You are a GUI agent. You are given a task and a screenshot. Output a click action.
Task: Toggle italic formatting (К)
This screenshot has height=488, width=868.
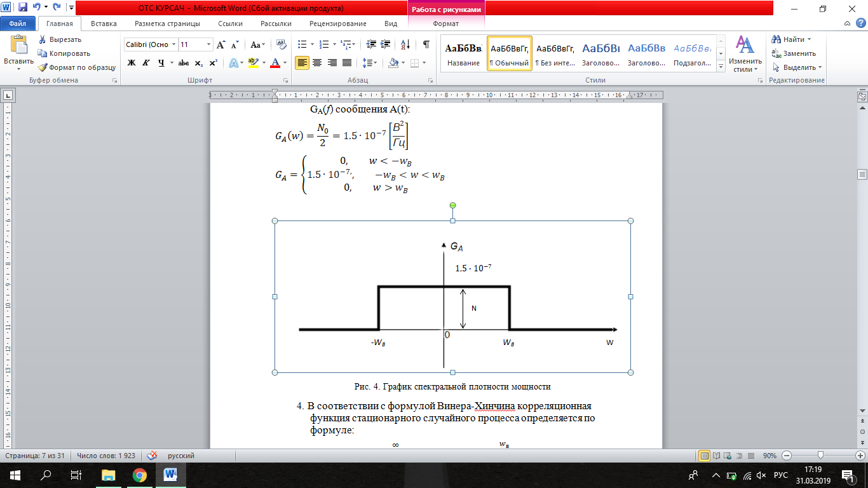146,63
